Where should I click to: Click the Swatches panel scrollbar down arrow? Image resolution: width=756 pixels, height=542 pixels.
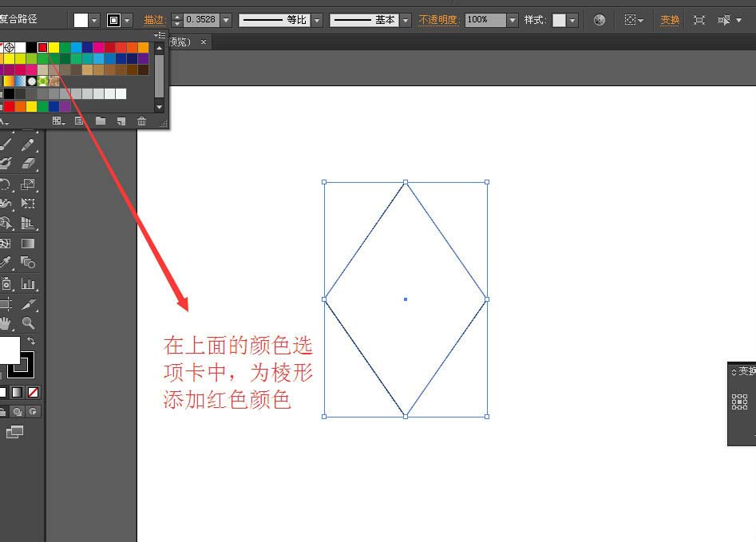pyautogui.click(x=159, y=107)
